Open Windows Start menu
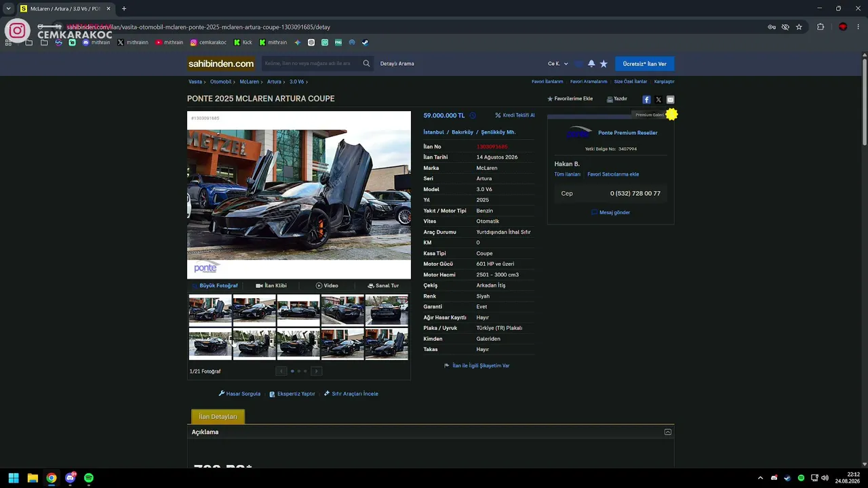 pyautogui.click(x=14, y=478)
